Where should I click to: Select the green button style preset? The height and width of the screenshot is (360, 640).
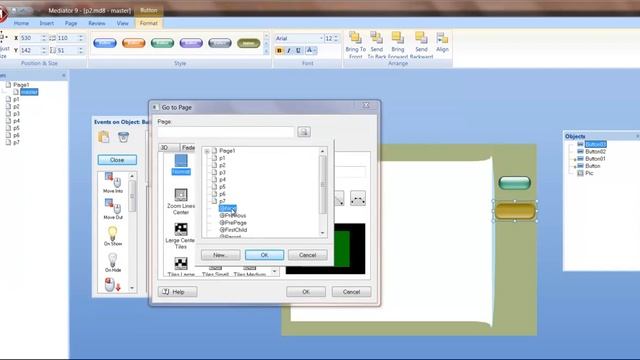pyautogui.click(x=162, y=43)
